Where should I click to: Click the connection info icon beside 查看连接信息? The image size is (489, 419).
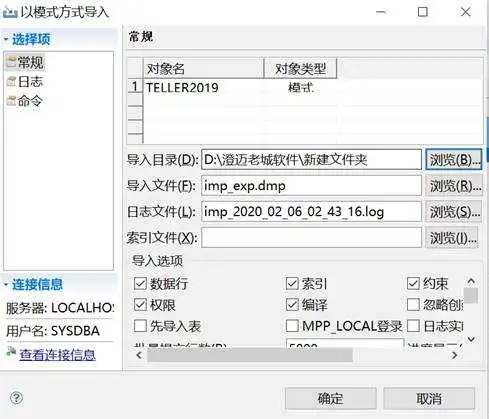(x=12, y=352)
